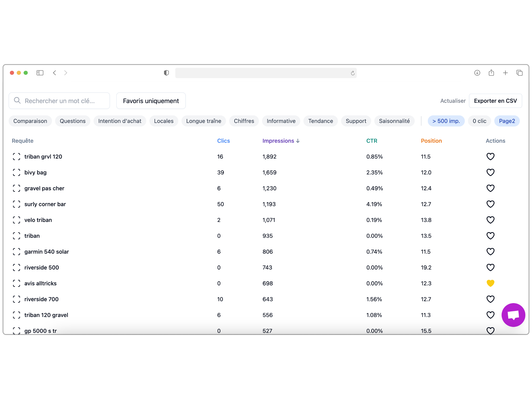Click the 'Actualiser' button
532x399 pixels.
(453, 101)
